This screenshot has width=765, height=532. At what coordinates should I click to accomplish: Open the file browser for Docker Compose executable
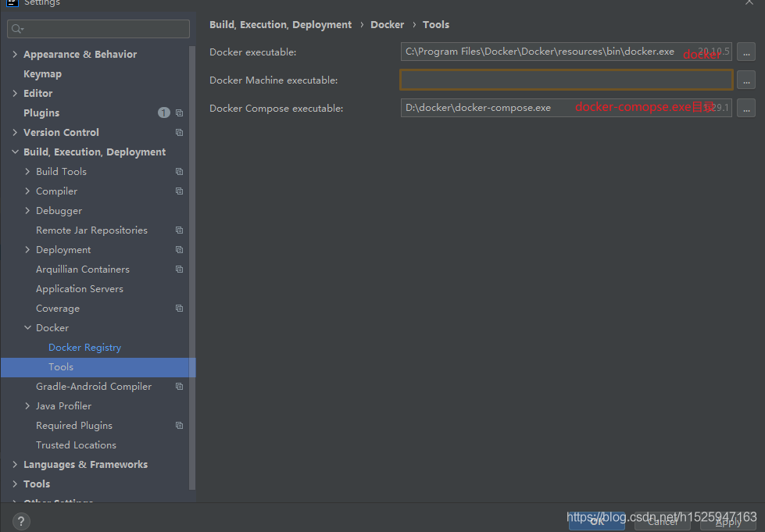[x=746, y=108]
